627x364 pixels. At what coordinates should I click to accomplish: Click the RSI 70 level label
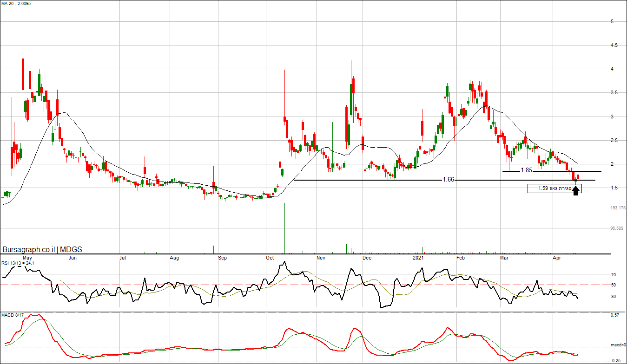pyautogui.click(x=614, y=275)
